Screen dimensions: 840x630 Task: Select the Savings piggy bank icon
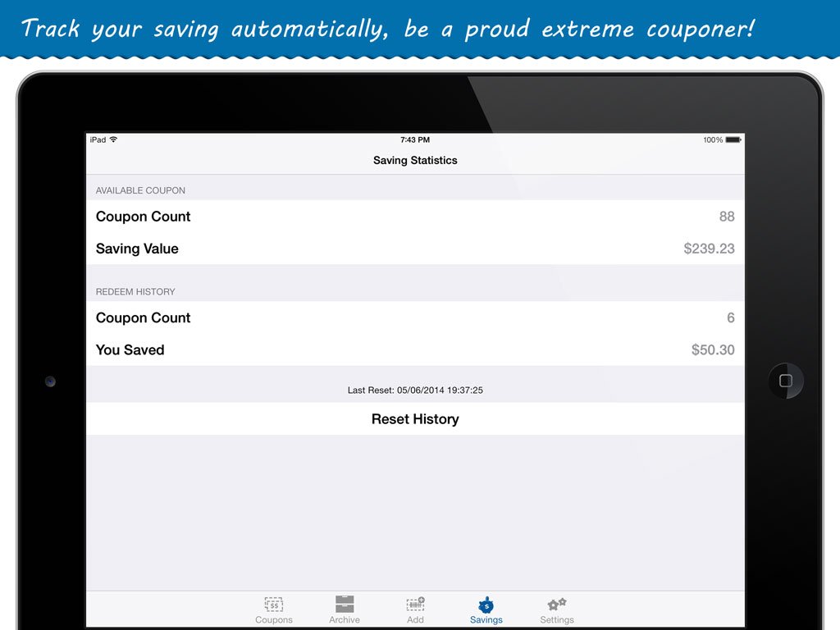(486, 605)
